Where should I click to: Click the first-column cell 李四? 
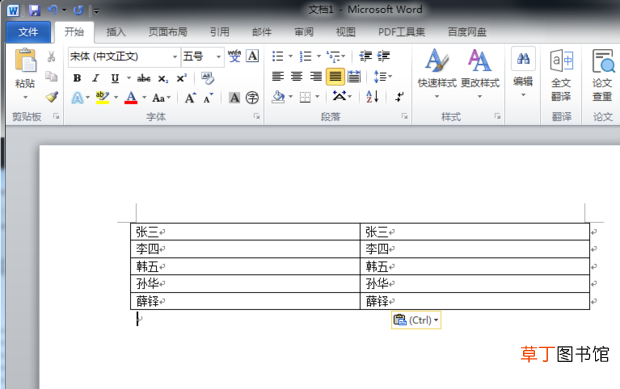pos(245,249)
